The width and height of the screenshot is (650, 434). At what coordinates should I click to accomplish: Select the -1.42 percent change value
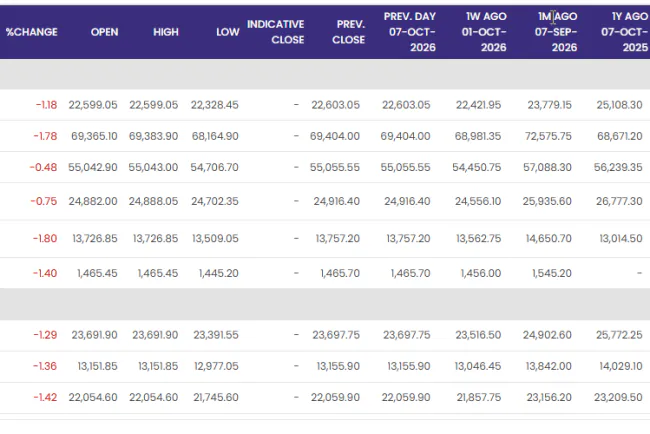click(x=45, y=397)
